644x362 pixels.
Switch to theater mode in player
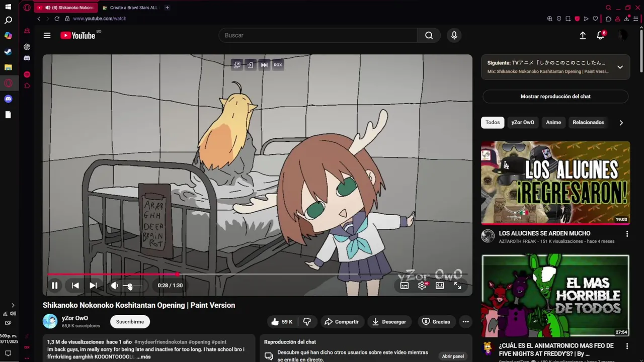(440, 286)
